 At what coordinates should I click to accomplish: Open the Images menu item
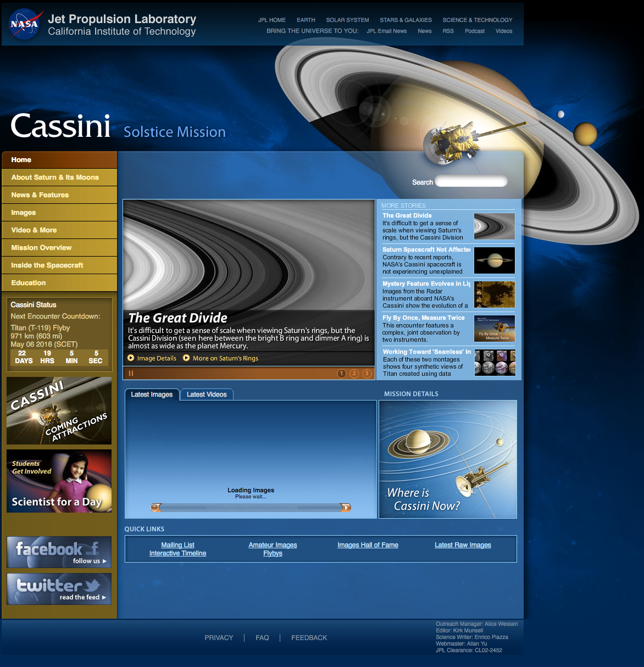[59, 213]
